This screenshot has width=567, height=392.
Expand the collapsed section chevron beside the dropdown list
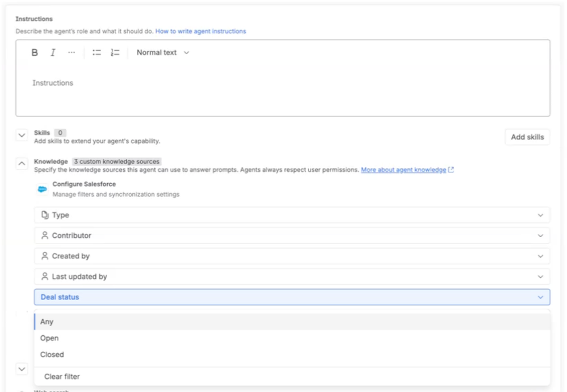22,369
